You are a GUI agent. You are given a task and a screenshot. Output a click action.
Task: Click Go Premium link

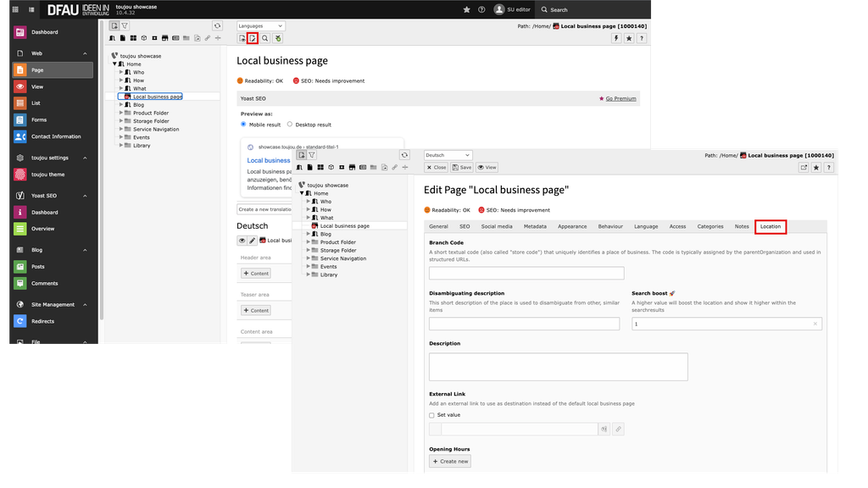tap(620, 98)
